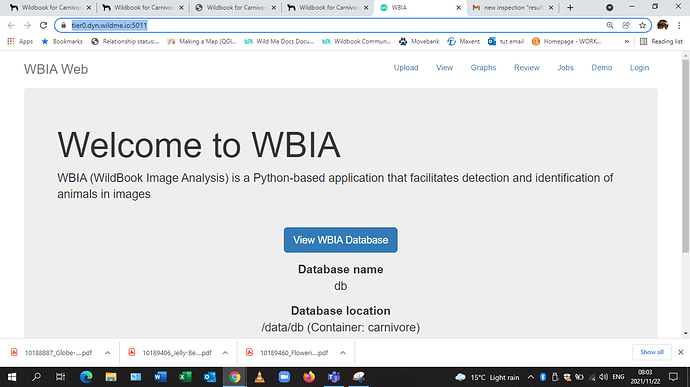Open VLC media player from taskbar

pyautogui.click(x=259, y=377)
